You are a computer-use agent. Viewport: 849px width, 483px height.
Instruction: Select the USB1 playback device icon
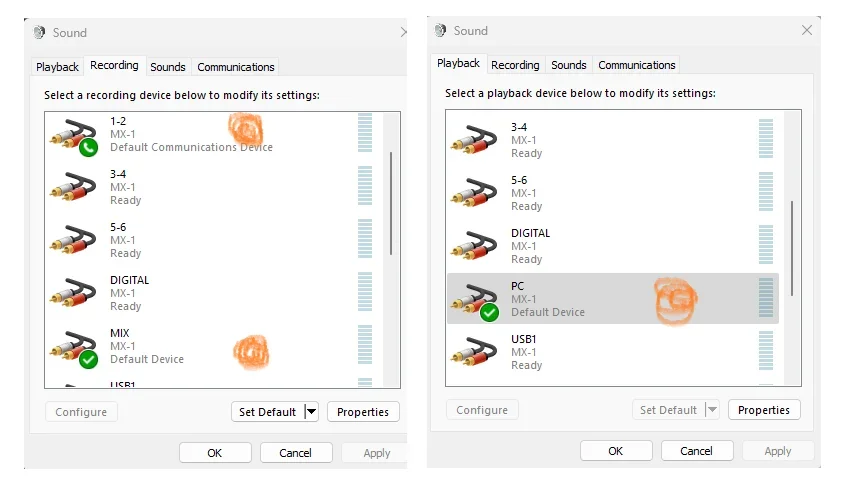pyautogui.click(x=474, y=353)
